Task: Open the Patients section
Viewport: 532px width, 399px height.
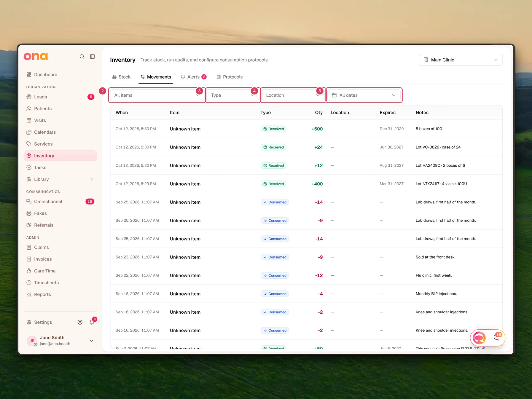Action: pos(60,109)
